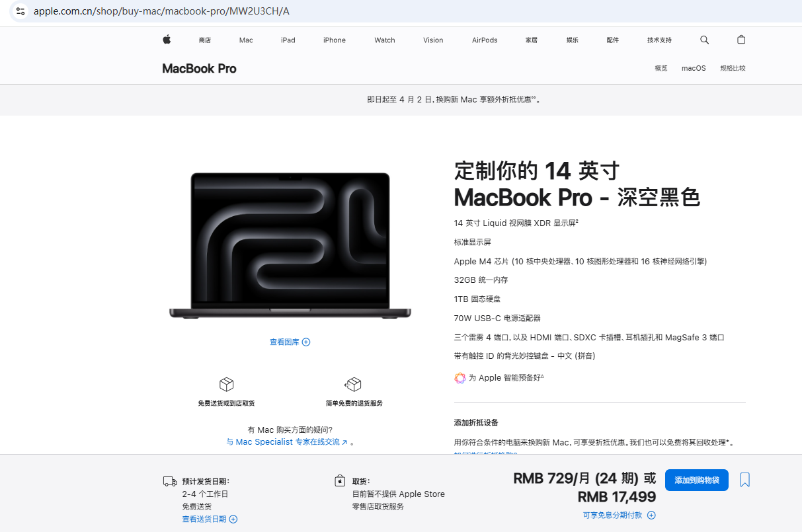This screenshot has width=802, height=532.
Task: Click the pickup bag icon beside 取货
Action: pos(340,481)
